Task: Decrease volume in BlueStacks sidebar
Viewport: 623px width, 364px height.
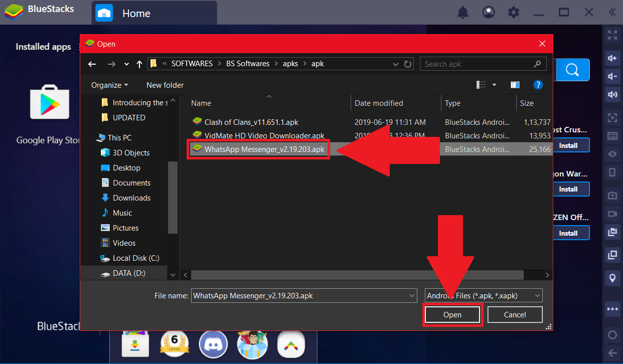Action: (x=612, y=76)
